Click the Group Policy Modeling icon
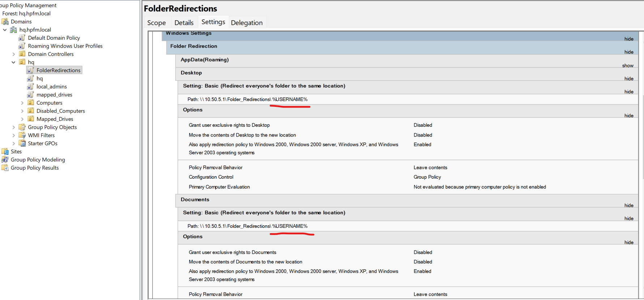Viewport: 644px width, 300px height. click(5, 160)
